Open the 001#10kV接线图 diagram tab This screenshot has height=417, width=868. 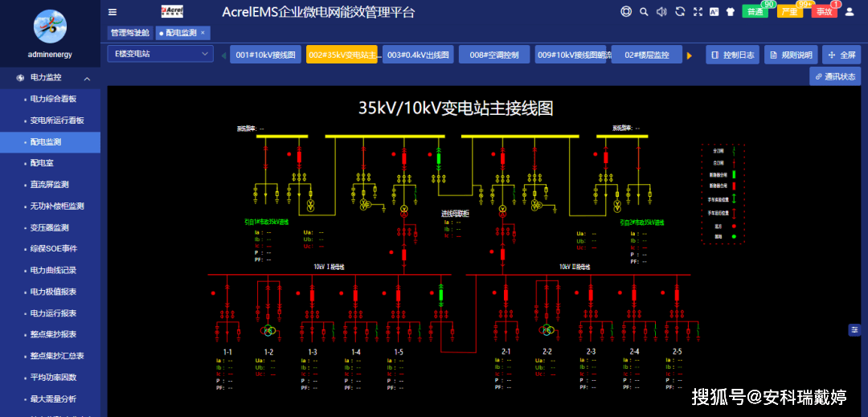coord(265,55)
